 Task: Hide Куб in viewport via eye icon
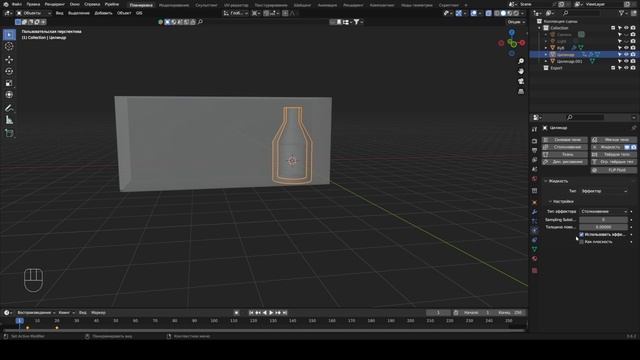coord(627,48)
